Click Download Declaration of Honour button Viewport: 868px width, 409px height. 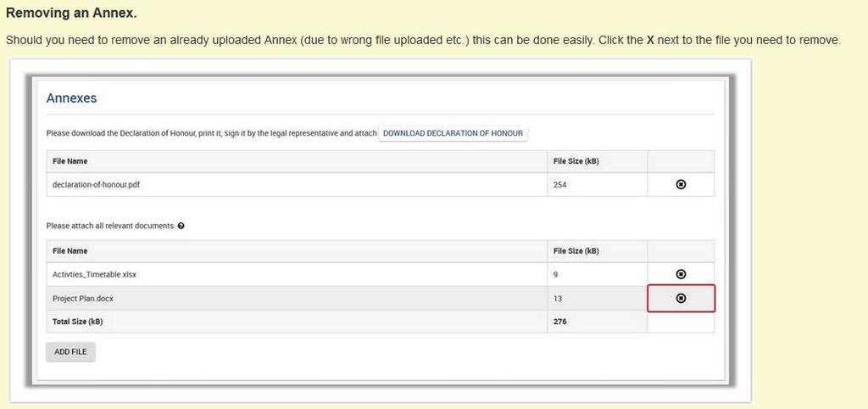coord(453,133)
